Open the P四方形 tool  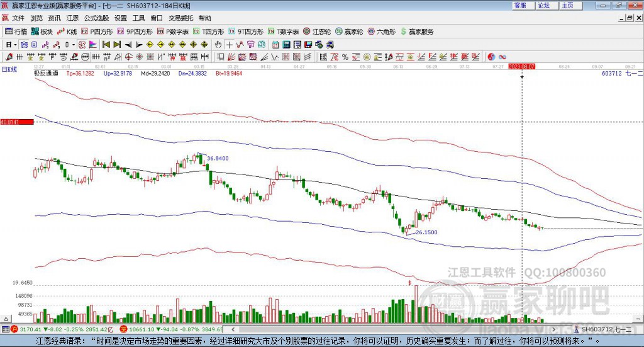[97, 31]
